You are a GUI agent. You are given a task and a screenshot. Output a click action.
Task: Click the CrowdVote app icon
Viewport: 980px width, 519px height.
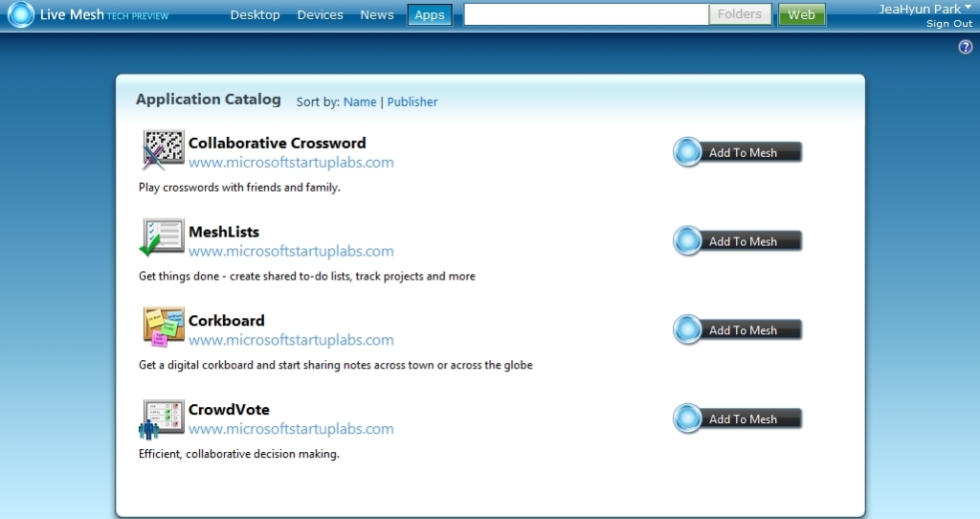tap(161, 419)
